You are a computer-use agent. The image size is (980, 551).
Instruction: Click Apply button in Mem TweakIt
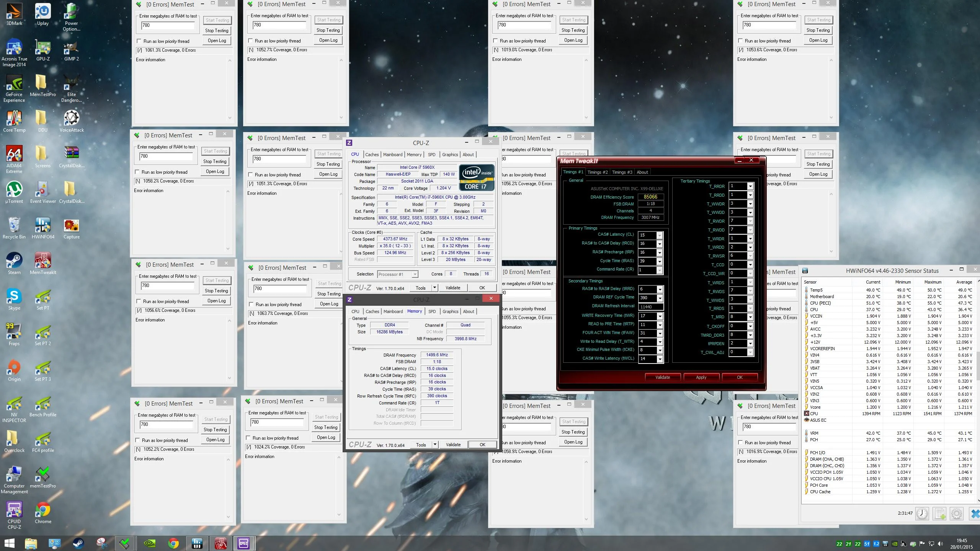(701, 377)
